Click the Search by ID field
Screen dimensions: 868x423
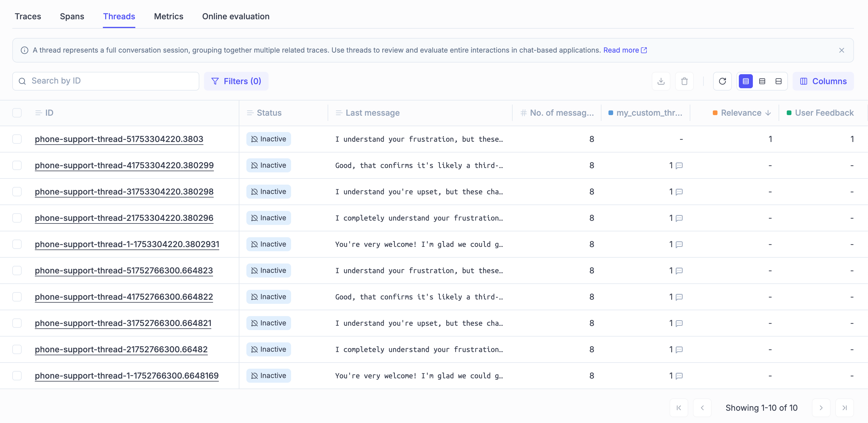[106, 81]
